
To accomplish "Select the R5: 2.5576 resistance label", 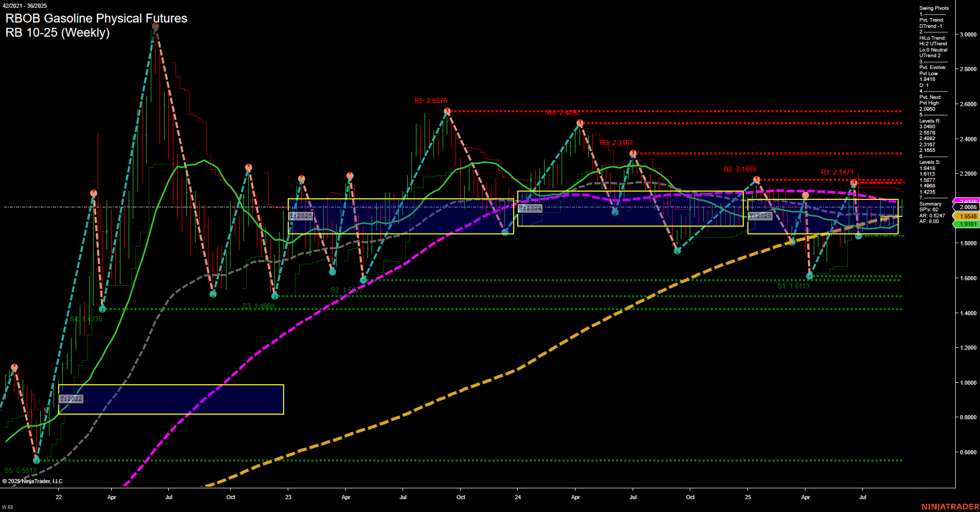I will [x=431, y=100].
